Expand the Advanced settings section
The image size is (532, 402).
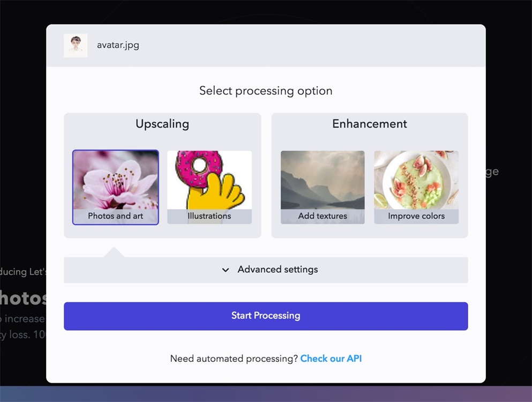(x=278, y=270)
